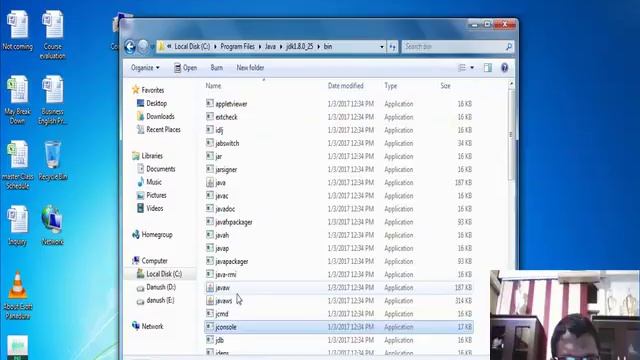Create a New folder
640x360 pixels.
(x=250, y=68)
